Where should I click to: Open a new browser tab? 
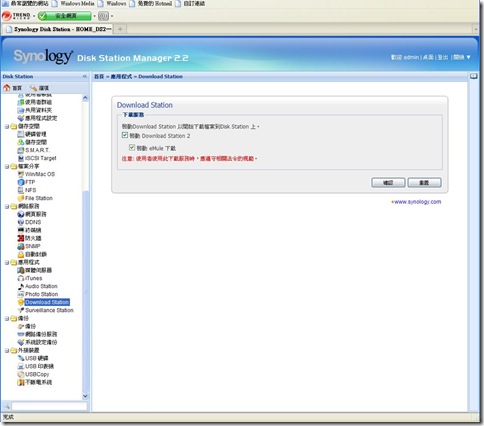point(120,29)
